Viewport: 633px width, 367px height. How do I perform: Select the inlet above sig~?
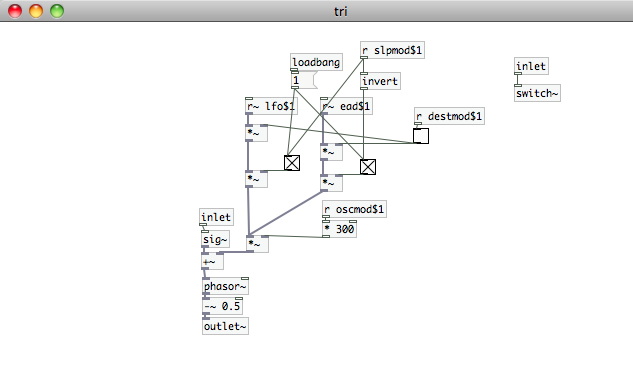pyautogui.click(x=216, y=217)
